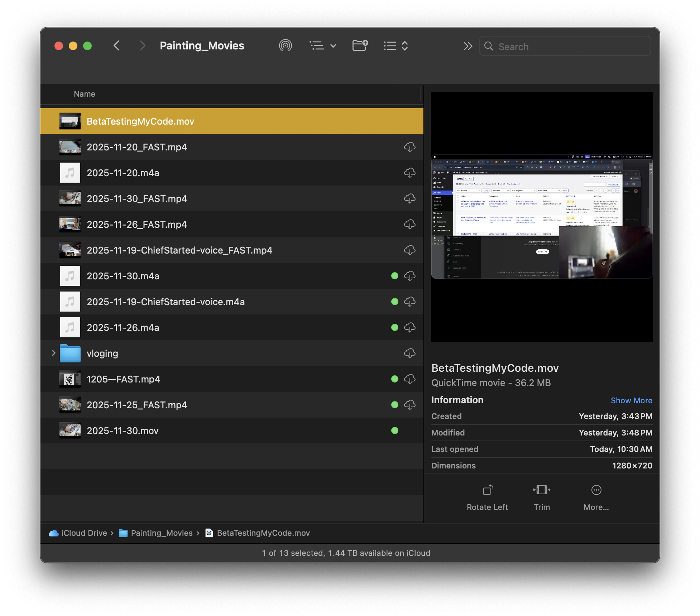Screen dimensions: 700x616
Task: Download 2025-11-26_FAST.mp4 from iCloud
Action: pyautogui.click(x=410, y=224)
